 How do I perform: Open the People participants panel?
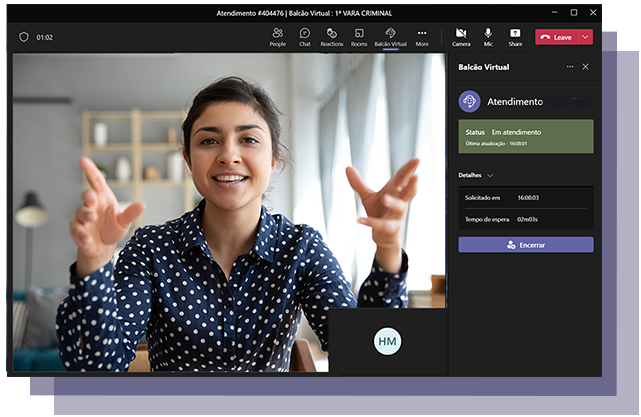(277, 36)
